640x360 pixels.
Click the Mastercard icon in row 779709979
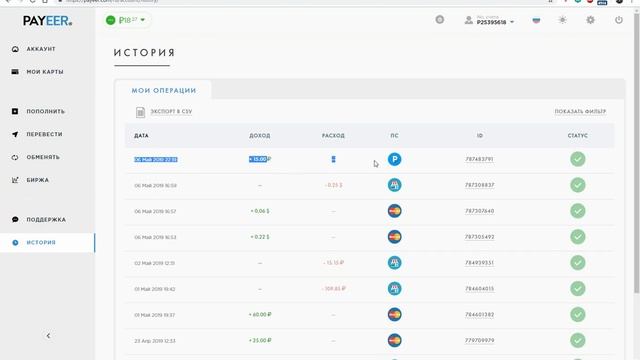[394, 340]
